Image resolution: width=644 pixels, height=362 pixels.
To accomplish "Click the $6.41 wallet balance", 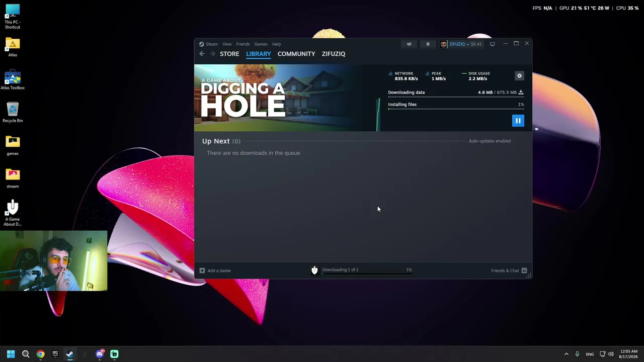I will coord(476,44).
